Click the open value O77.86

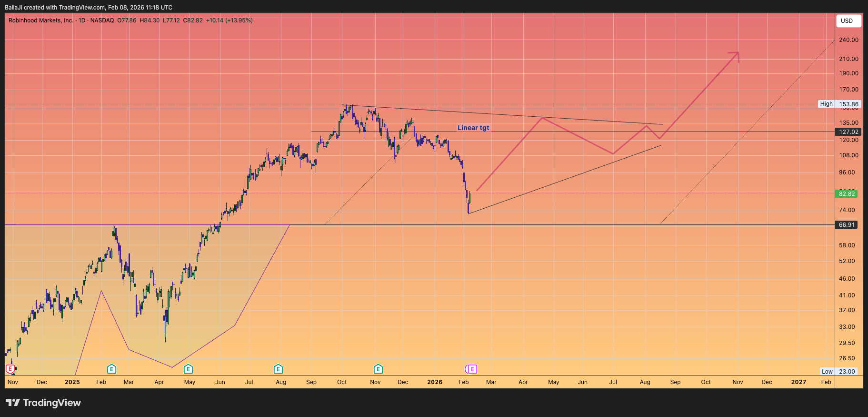coord(127,20)
